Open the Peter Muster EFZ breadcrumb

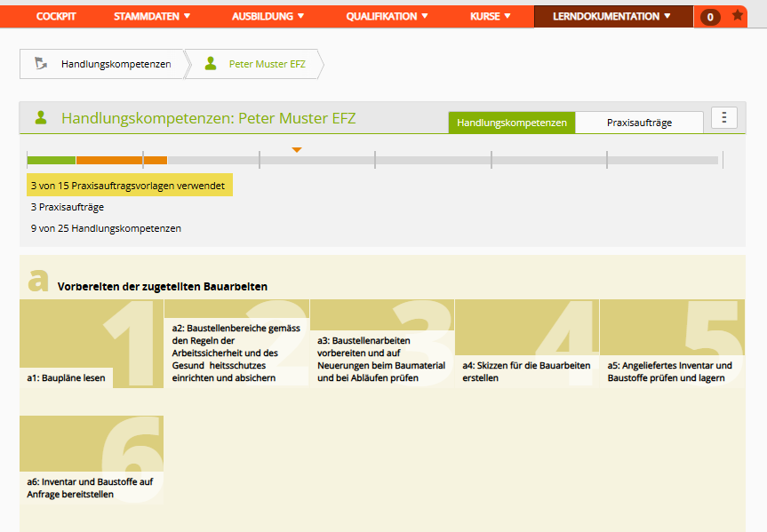pyautogui.click(x=268, y=64)
